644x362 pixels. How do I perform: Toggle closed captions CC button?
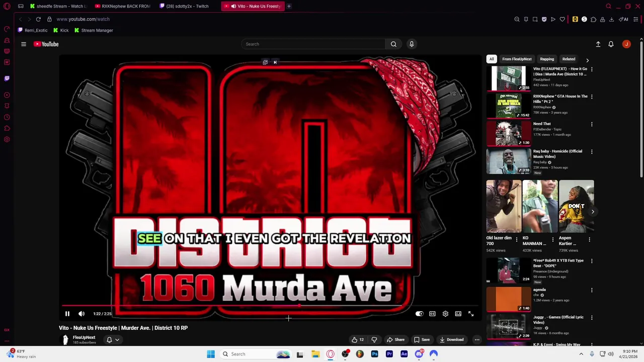432,314
